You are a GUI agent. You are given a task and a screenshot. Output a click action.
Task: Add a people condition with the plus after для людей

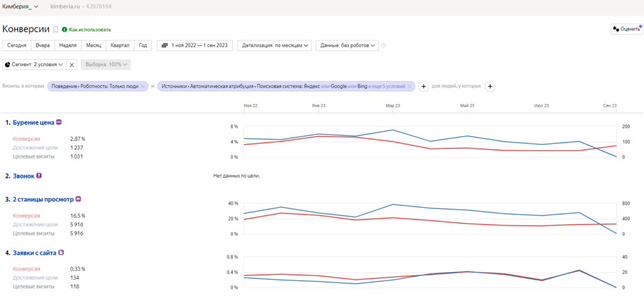click(490, 86)
